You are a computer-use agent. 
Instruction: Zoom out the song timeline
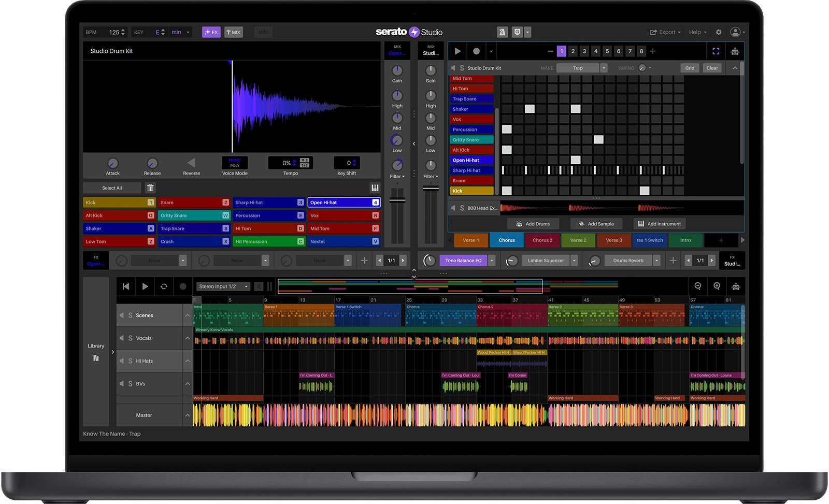[x=698, y=286]
